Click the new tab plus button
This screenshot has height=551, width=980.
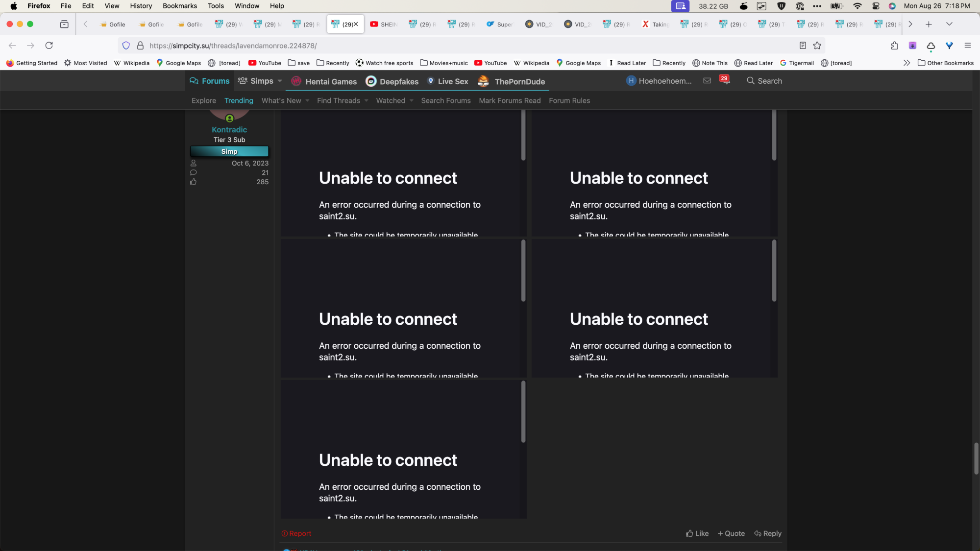point(929,24)
